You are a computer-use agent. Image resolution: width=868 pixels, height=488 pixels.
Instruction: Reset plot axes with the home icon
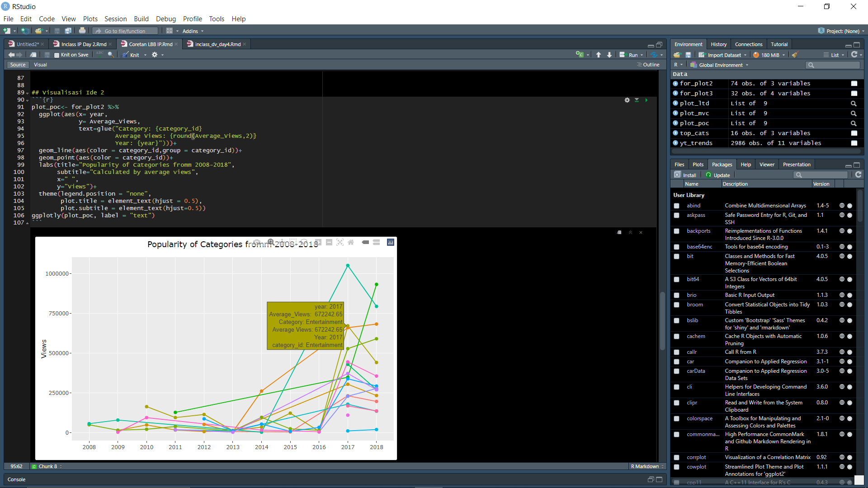click(x=351, y=242)
